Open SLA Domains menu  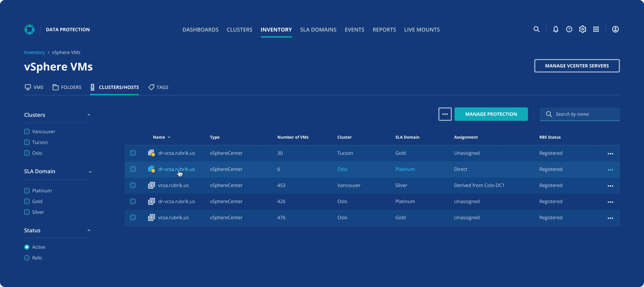318,30
